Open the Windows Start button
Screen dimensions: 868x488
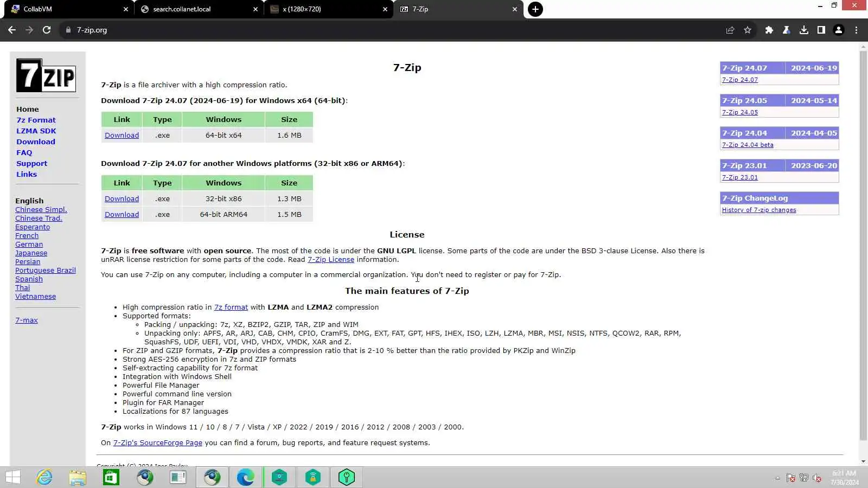[x=13, y=477]
